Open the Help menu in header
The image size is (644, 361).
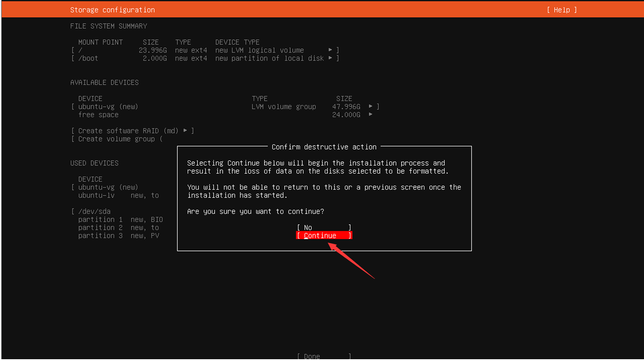(562, 10)
